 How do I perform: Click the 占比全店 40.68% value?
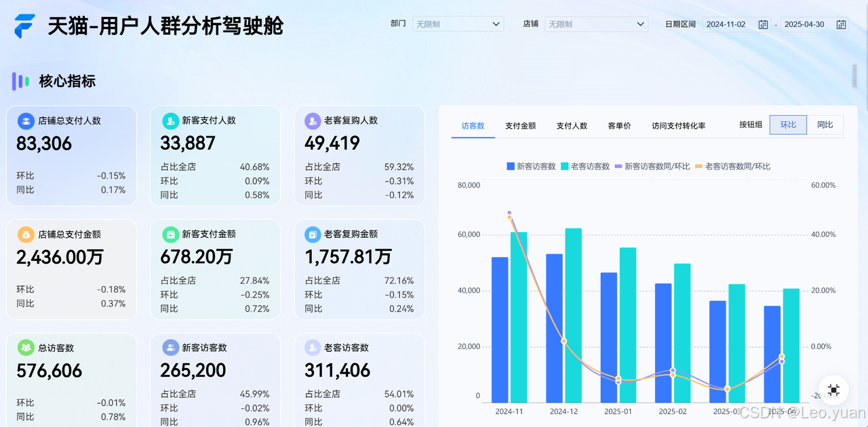click(255, 167)
